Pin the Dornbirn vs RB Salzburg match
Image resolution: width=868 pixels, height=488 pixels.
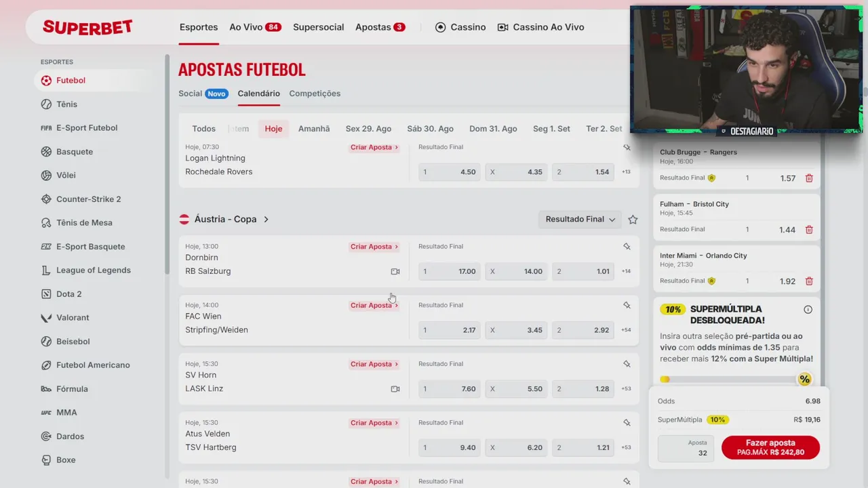[627, 247]
